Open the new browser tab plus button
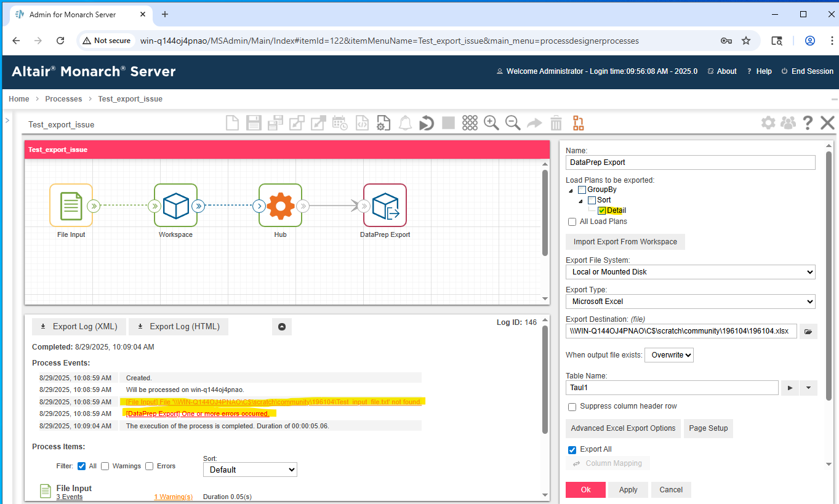 coord(165,14)
